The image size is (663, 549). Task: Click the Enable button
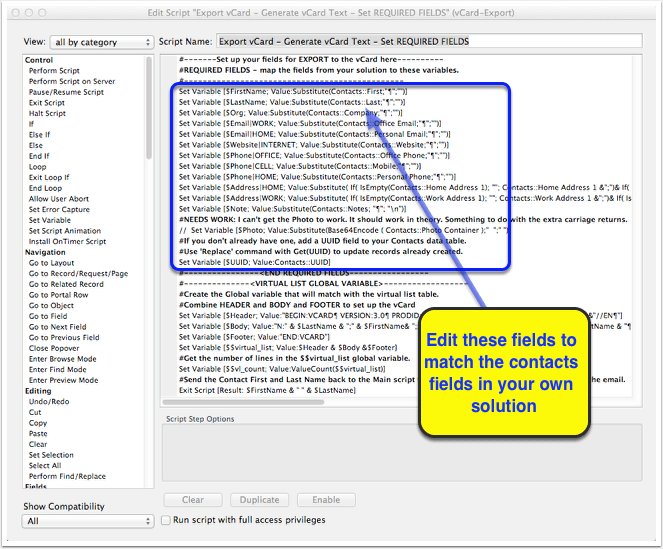point(326,499)
